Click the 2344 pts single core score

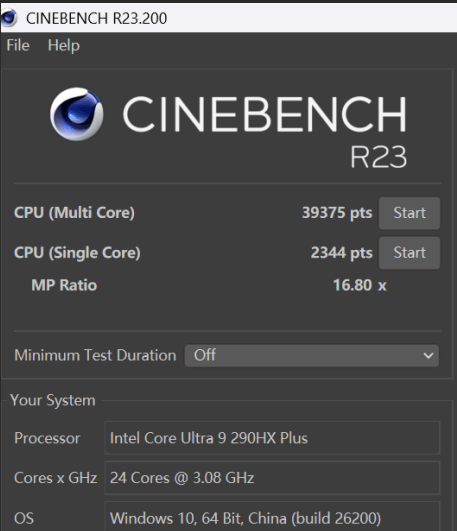(341, 253)
